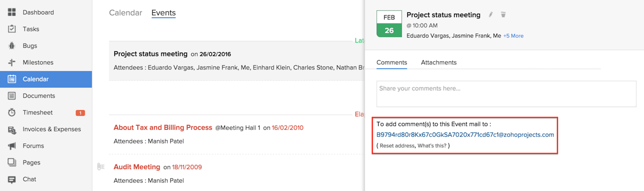Click the Share your comments text box

pyautogui.click(x=506, y=94)
